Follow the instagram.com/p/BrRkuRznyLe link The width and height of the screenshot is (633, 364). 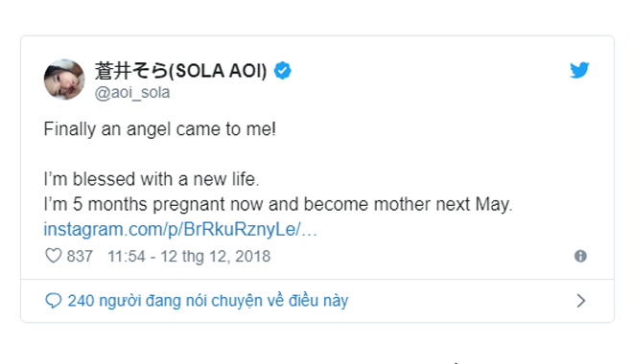180,229
